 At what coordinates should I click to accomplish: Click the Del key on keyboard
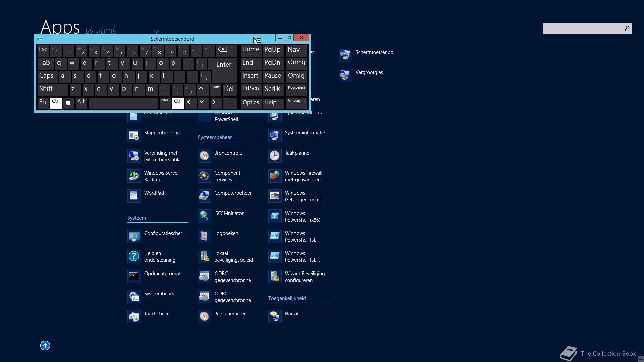point(230,90)
